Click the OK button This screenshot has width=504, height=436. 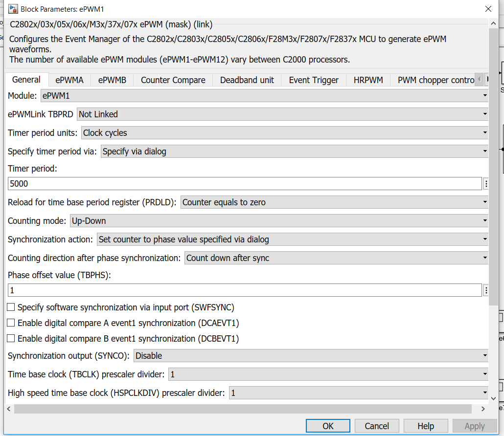pyautogui.click(x=328, y=426)
